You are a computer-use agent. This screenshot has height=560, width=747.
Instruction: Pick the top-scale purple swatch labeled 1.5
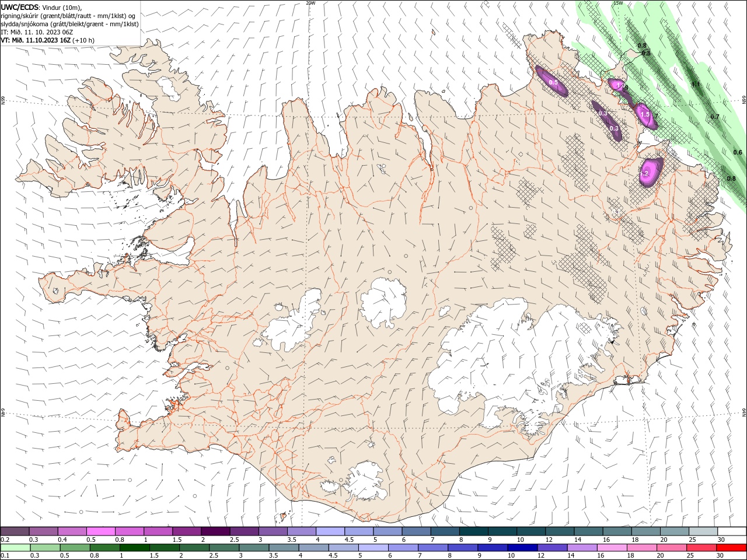coord(186,531)
